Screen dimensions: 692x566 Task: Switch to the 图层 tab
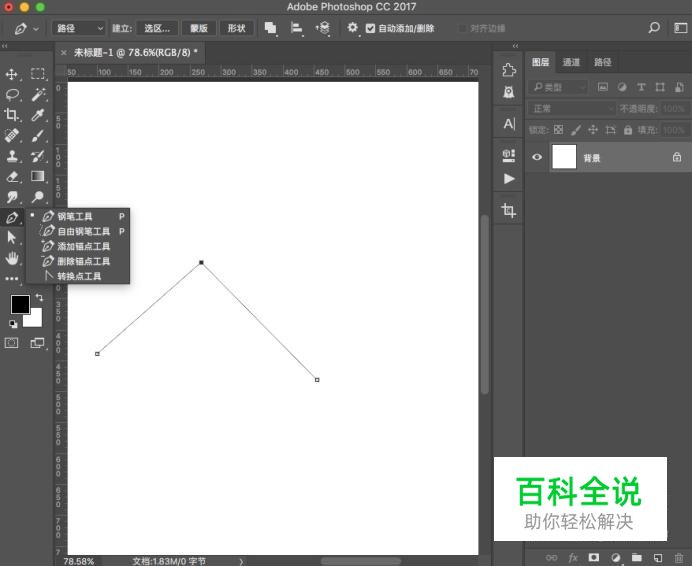(x=540, y=62)
